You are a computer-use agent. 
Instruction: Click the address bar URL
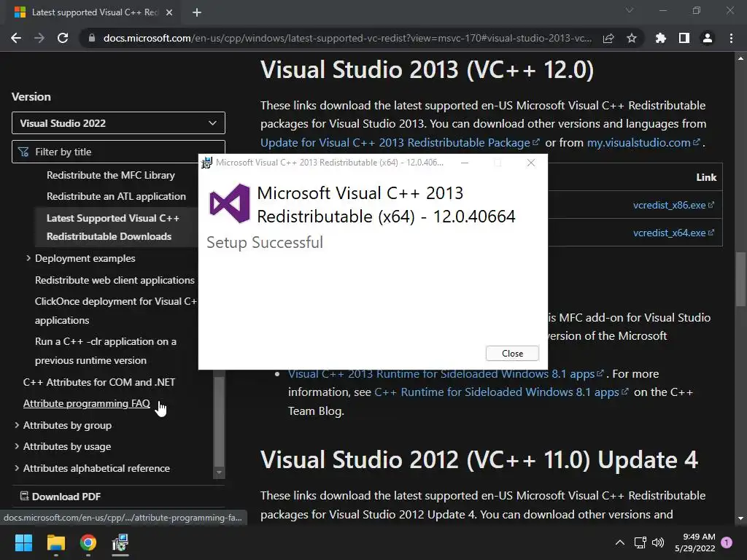pyautogui.click(x=347, y=38)
